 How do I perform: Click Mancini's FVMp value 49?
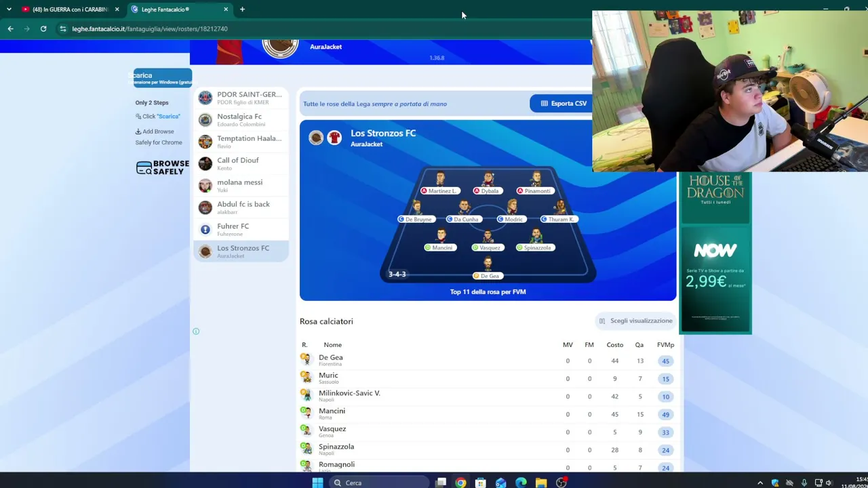tap(665, 415)
